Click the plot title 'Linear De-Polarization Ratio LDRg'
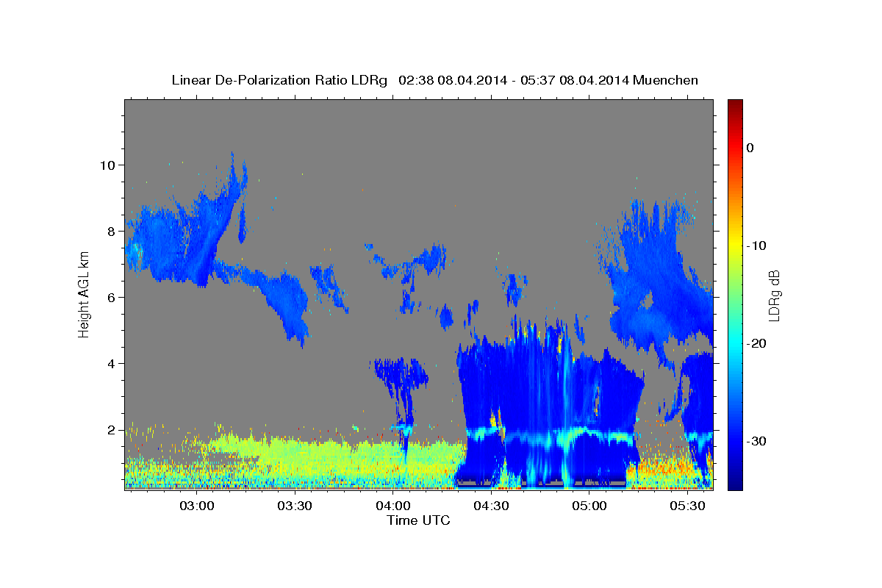 click(x=279, y=80)
